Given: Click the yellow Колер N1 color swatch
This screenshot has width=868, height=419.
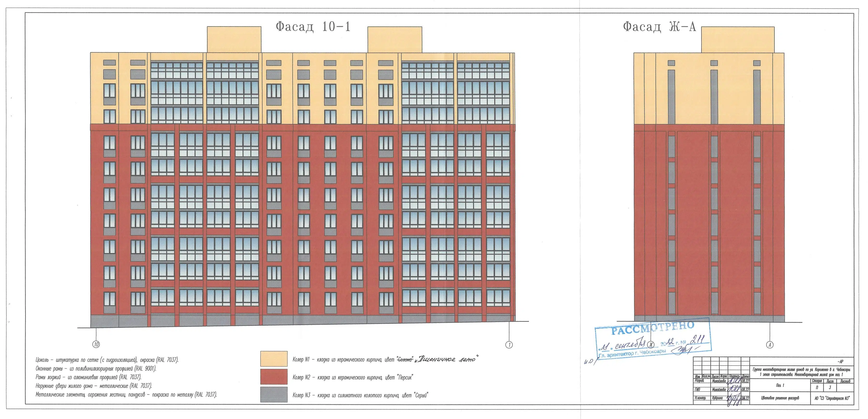Looking at the screenshot, I should click(274, 359).
